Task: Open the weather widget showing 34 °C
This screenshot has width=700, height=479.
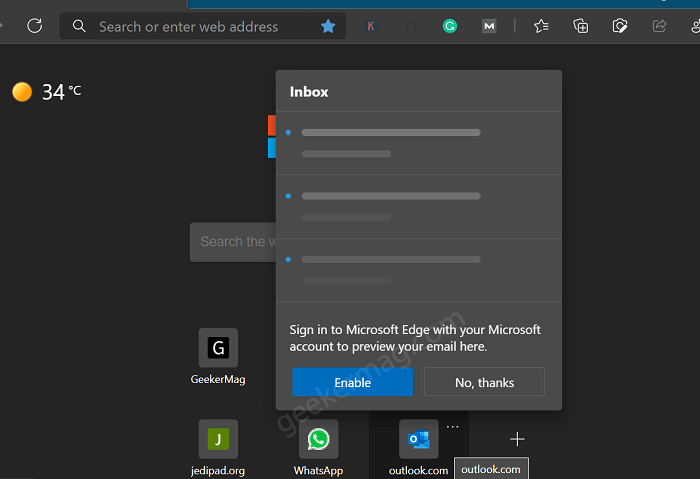Action: [x=47, y=92]
